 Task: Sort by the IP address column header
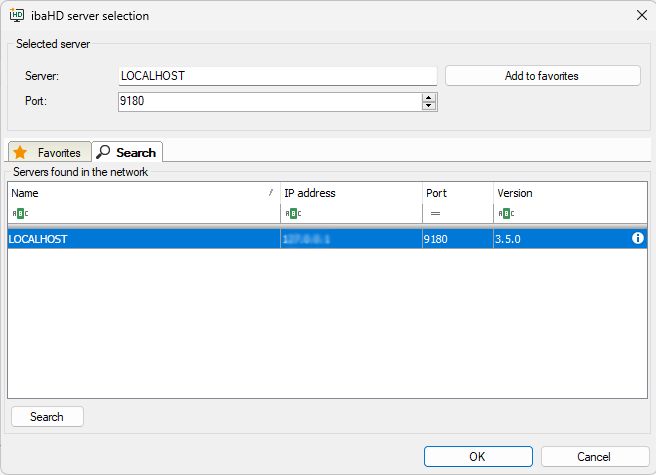(351, 193)
